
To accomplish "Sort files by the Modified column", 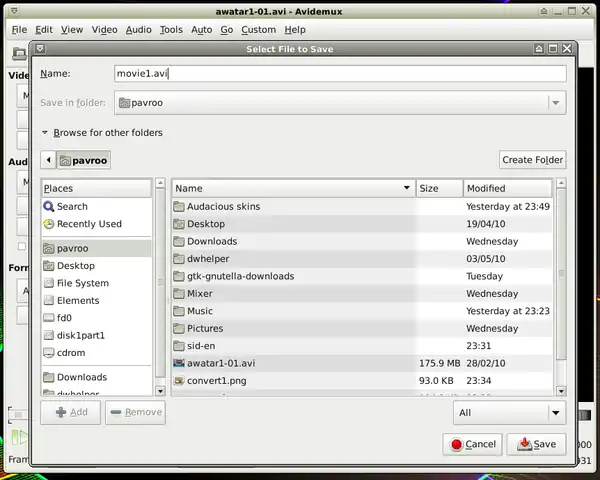I will 507,188.
